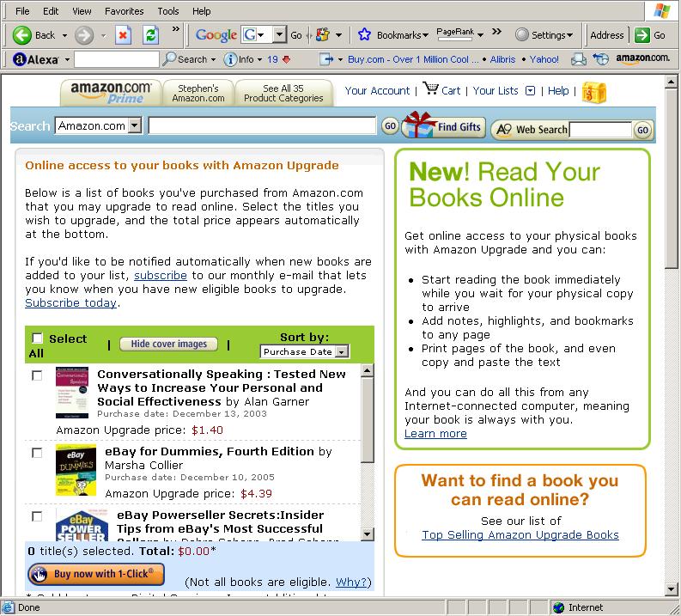The width and height of the screenshot is (681, 616).
Task: Click the gold treasure box icon
Action: pos(593,93)
